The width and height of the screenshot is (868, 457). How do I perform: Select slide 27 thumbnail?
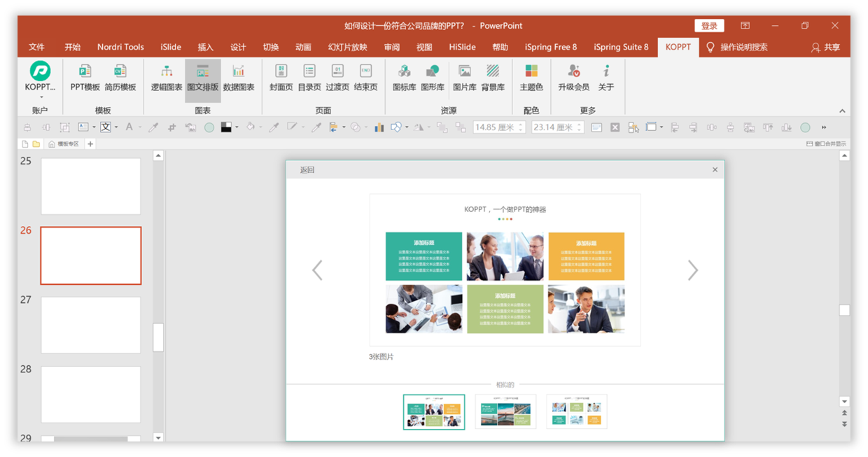[91, 325]
